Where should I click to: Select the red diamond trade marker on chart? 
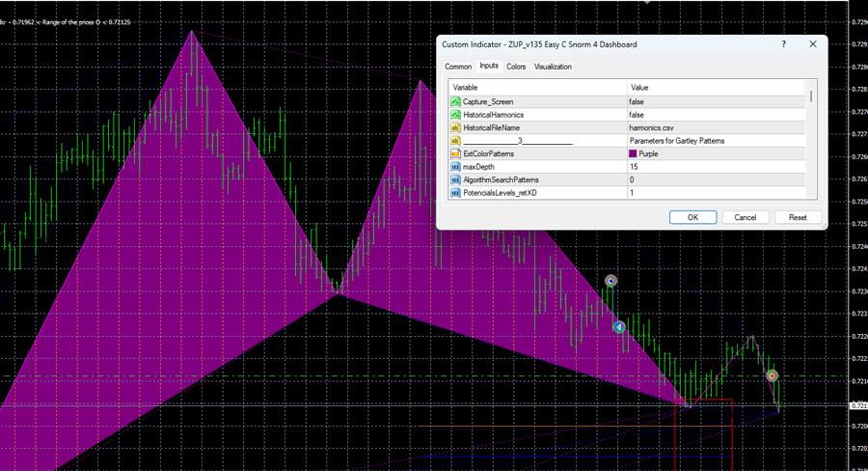tap(772, 376)
